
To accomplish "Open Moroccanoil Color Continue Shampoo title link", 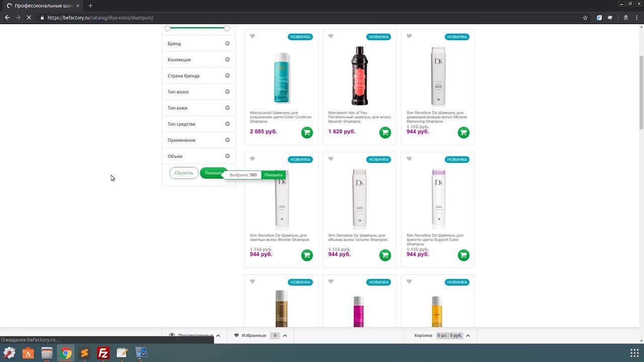I will (x=280, y=117).
